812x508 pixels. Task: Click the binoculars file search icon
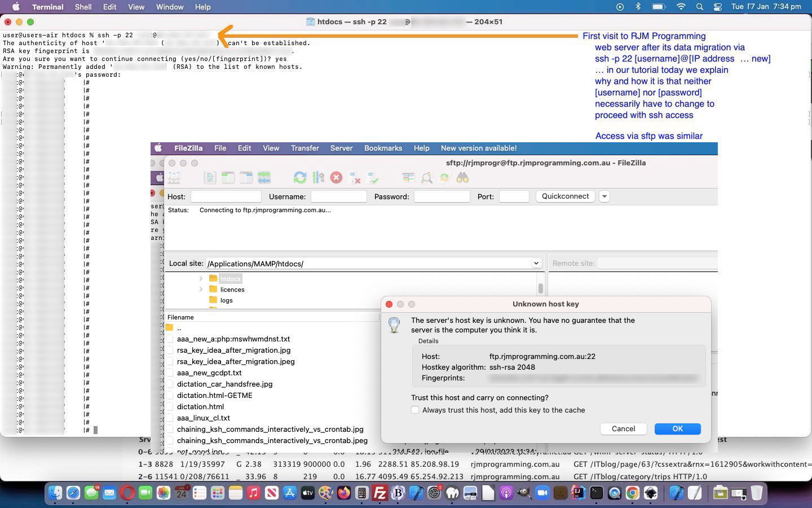462,178
